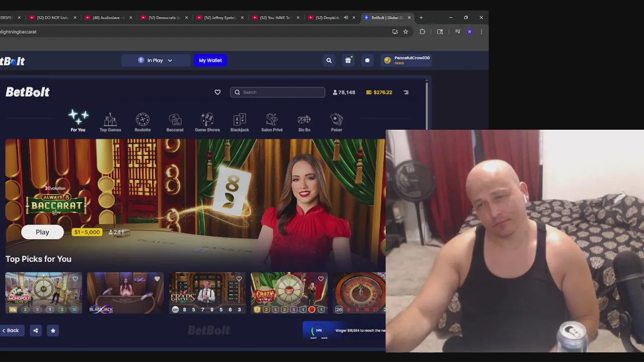Open favorites heart icon beside Search

click(217, 92)
